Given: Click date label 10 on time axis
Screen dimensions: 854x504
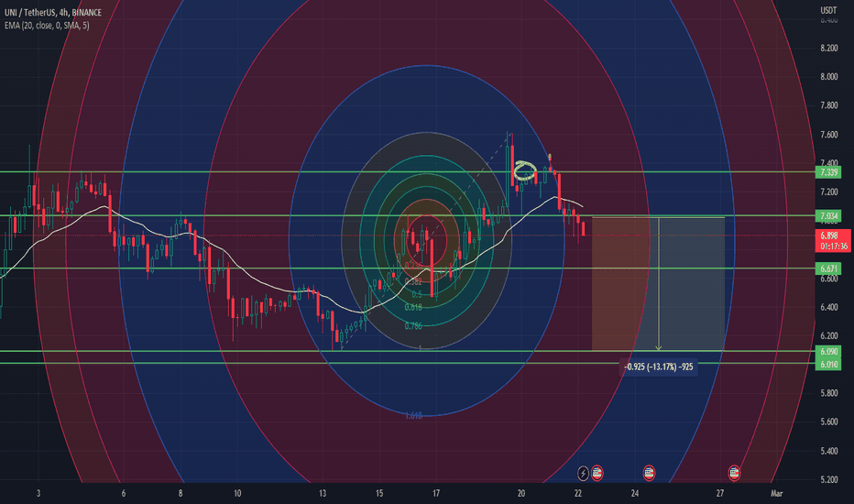Looking at the screenshot, I should tap(237, 494).
